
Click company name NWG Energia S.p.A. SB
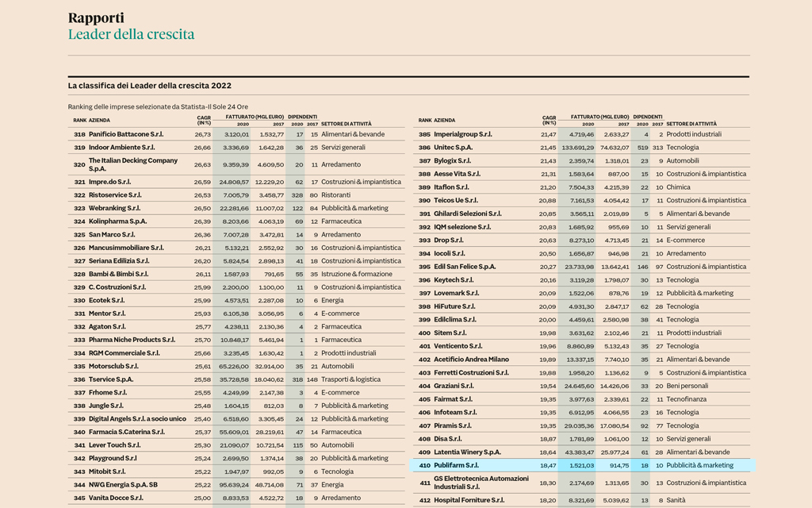[x=123, y=485]
